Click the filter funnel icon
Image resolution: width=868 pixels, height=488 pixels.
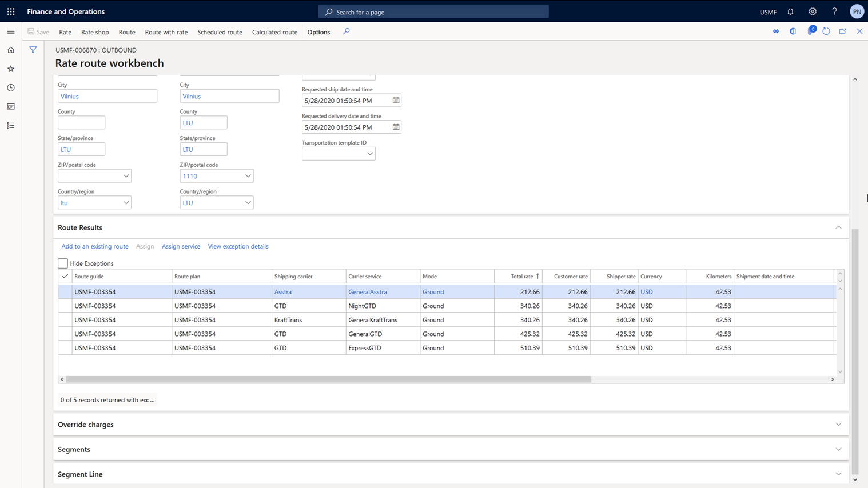tap(33, 50)
